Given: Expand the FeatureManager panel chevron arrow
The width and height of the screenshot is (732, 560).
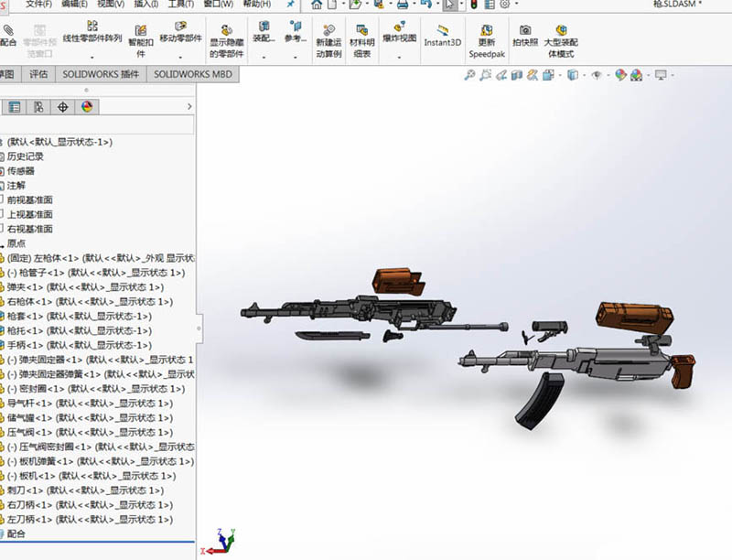Looking at the screenshot, I should 189,106.
